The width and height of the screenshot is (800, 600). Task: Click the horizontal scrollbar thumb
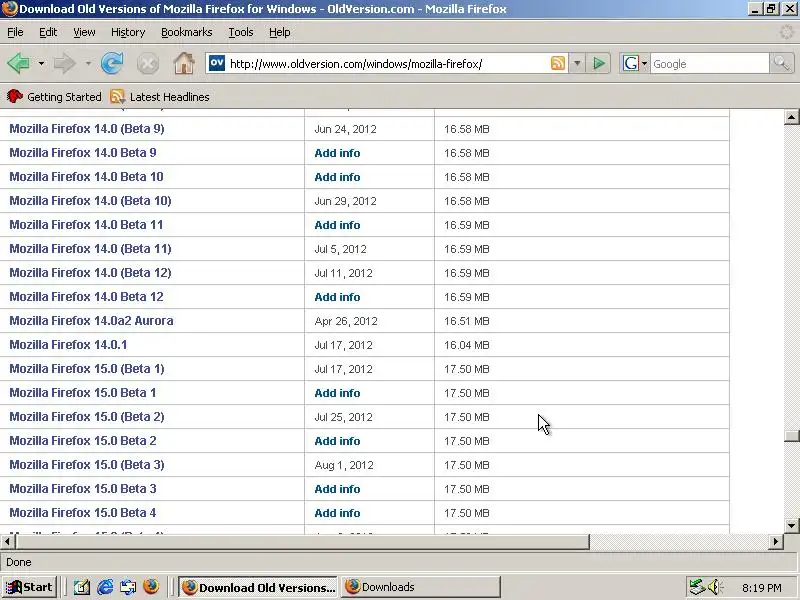point(301,541)
